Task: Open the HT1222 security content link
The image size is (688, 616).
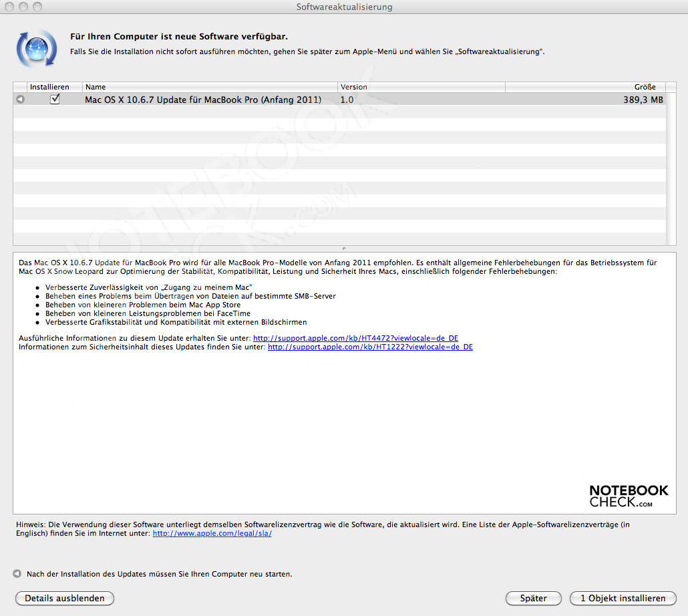Action: coord(370,347)
